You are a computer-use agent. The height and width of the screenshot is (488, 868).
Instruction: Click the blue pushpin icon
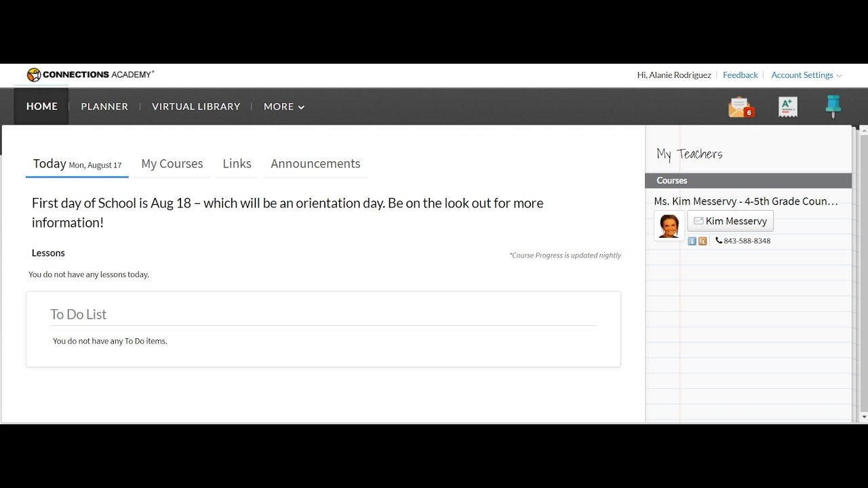833,106
